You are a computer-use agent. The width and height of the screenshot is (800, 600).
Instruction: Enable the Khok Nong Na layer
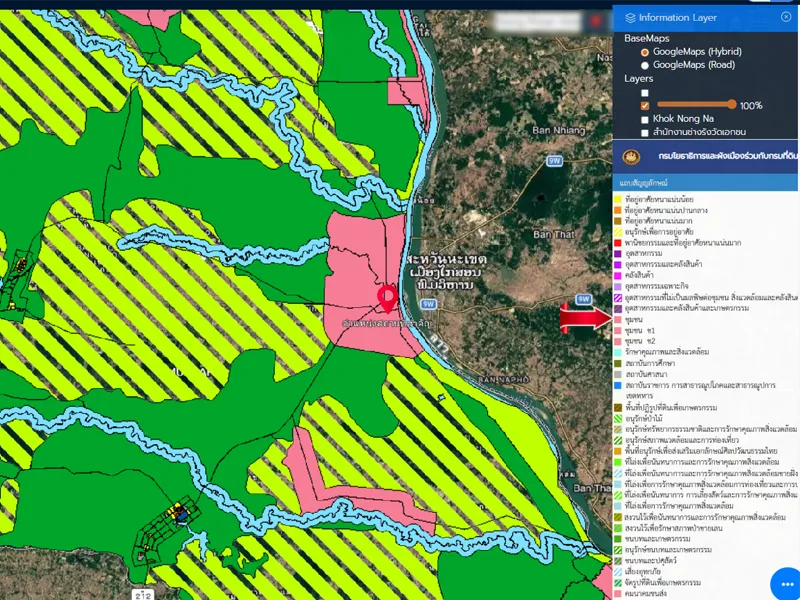(645, 119)
